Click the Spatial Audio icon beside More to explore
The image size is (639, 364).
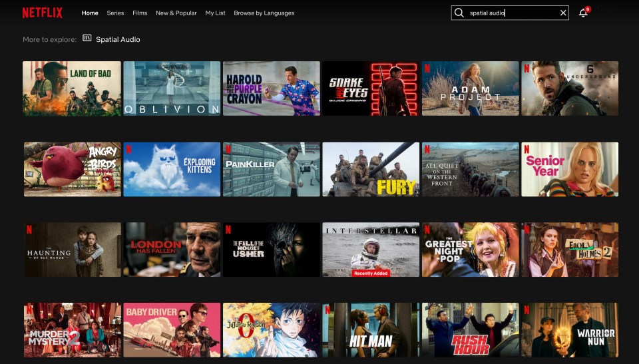(x=87, y=39)
